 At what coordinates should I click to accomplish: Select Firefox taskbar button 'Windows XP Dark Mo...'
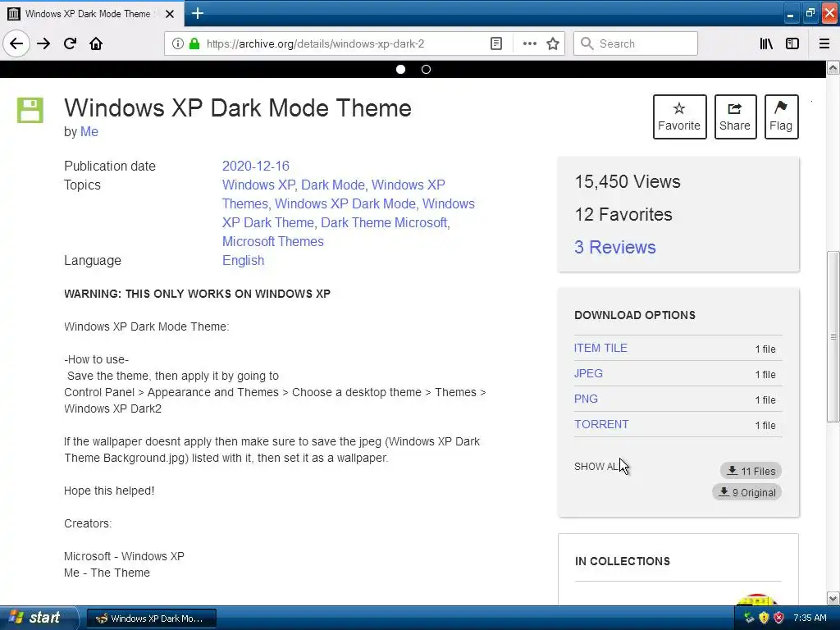(152, 619)
